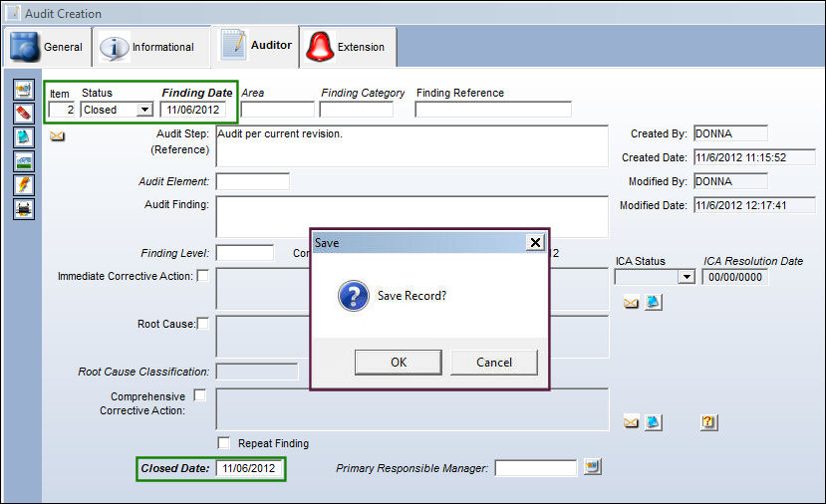Image resolution: width=826 pixels, height=504 pixels.
Task: Toggle the Root Cause checkbox
Action: click(x=203, y=323)
